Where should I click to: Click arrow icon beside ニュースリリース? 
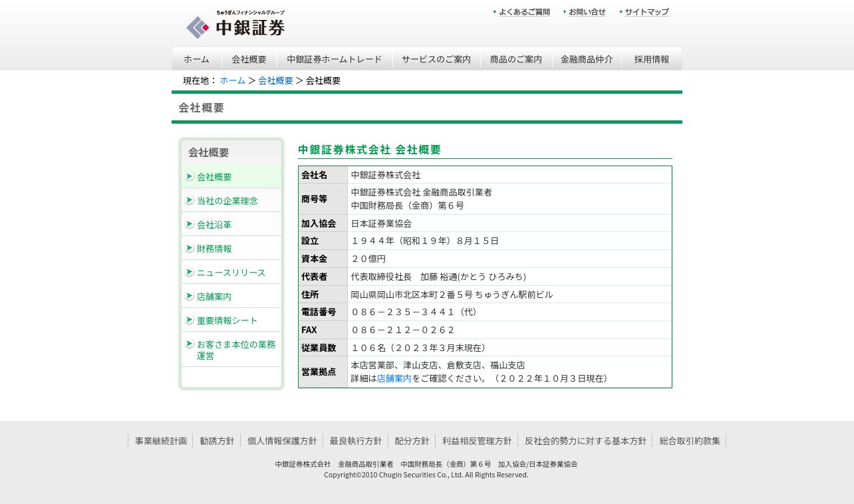point(190,272)
